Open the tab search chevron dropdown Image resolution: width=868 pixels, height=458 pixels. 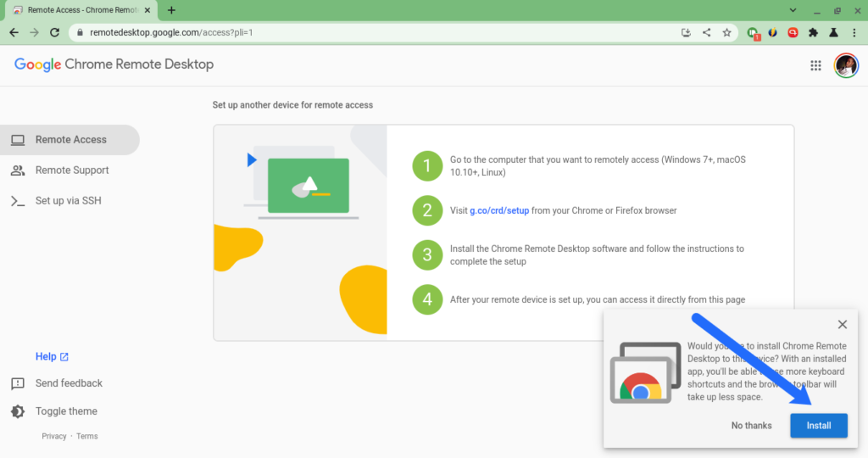793,10
